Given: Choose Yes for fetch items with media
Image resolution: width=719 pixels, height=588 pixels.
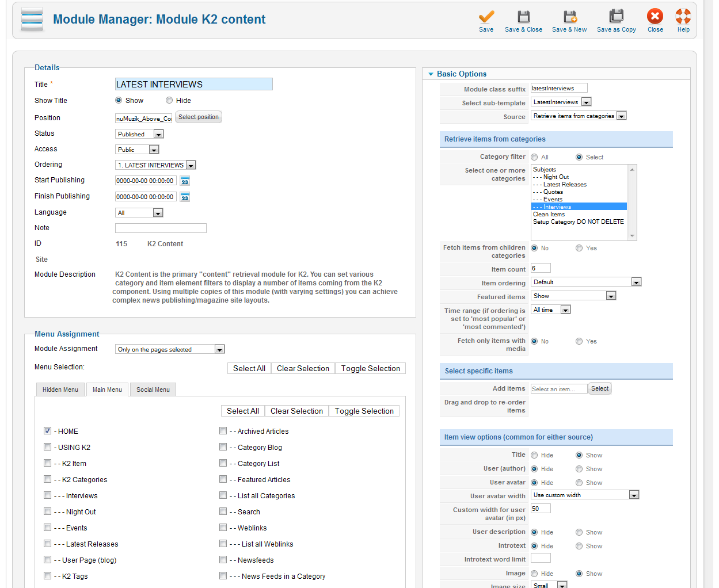Looking at the screenshot, I should coord(579,341).
